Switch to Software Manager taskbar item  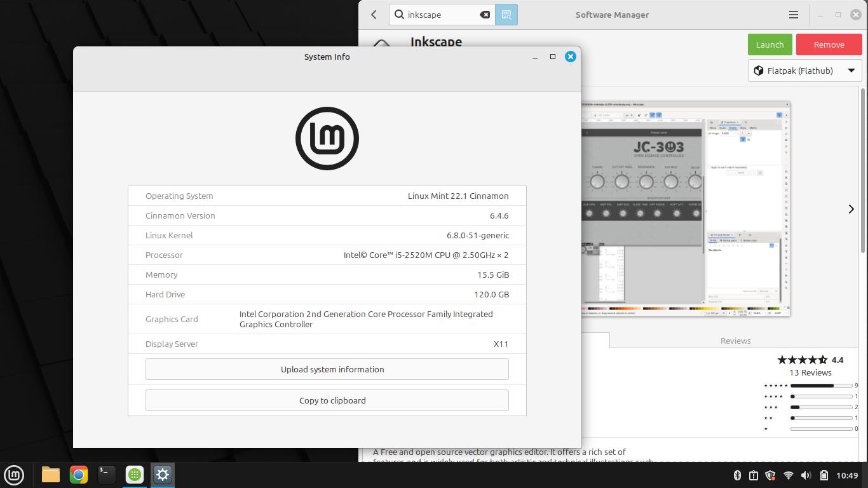(x=135, y=475)
